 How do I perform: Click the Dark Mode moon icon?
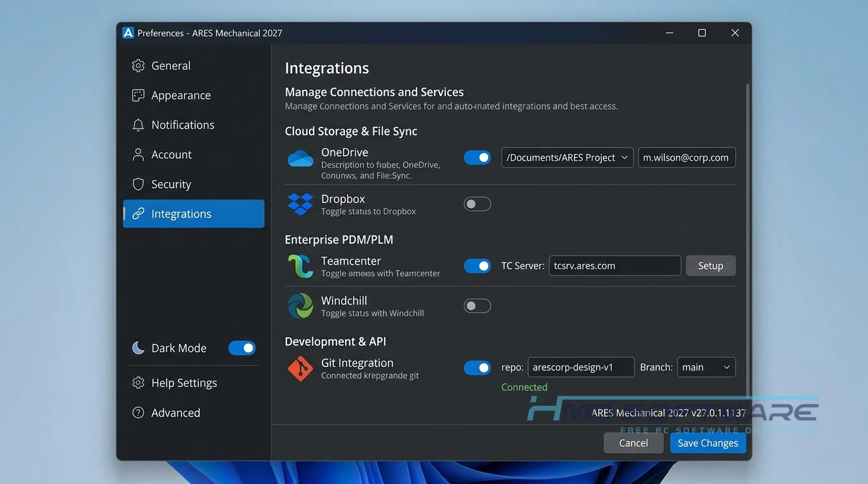tap(138, 348)
